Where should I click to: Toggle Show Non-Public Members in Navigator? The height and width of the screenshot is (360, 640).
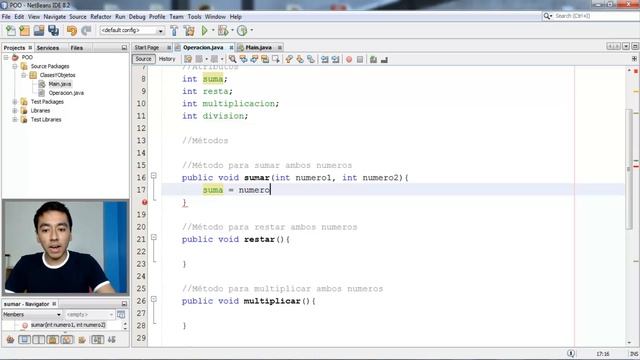pyautogui.click(x=53, y=340)
